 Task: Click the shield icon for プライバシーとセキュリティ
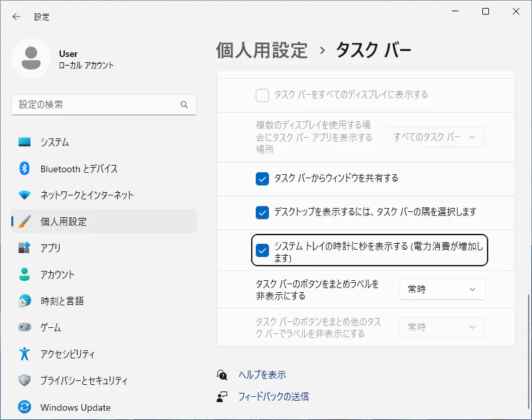point(25,380)
